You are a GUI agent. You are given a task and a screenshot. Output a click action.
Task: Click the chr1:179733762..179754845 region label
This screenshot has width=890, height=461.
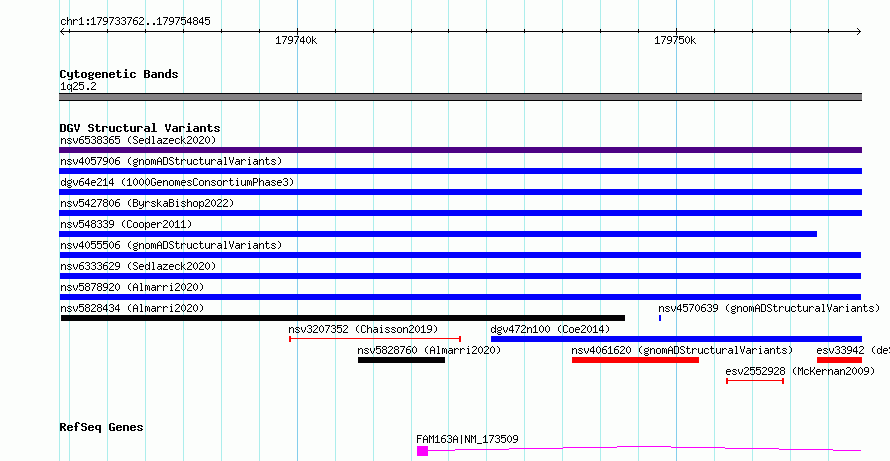click(135, 22)
